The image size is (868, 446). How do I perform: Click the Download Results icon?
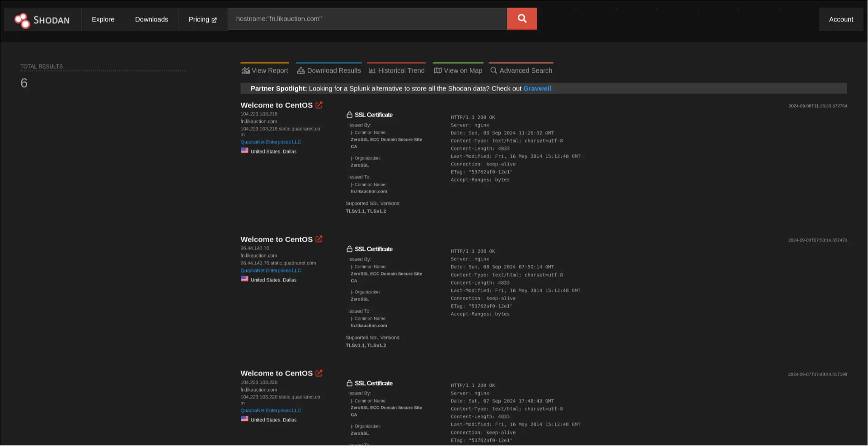(x=301, y=70)
